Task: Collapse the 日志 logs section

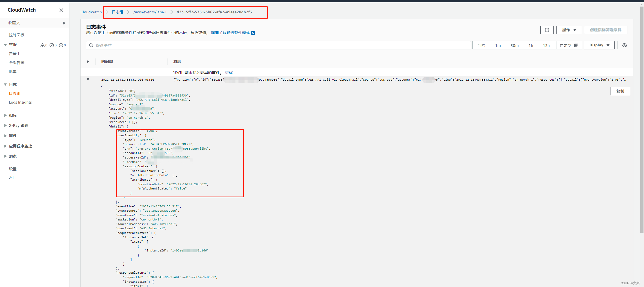Action: [5, 85]
